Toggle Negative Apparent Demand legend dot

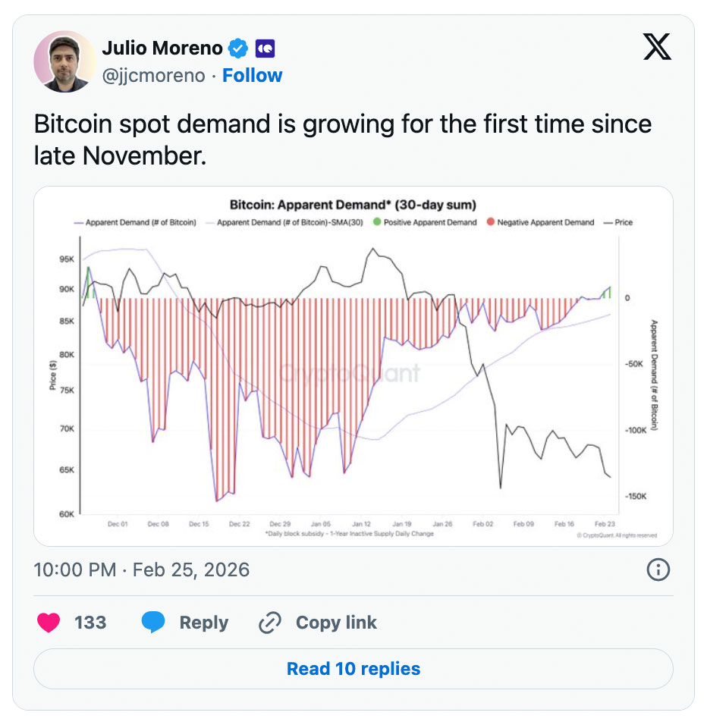[491, 222]
